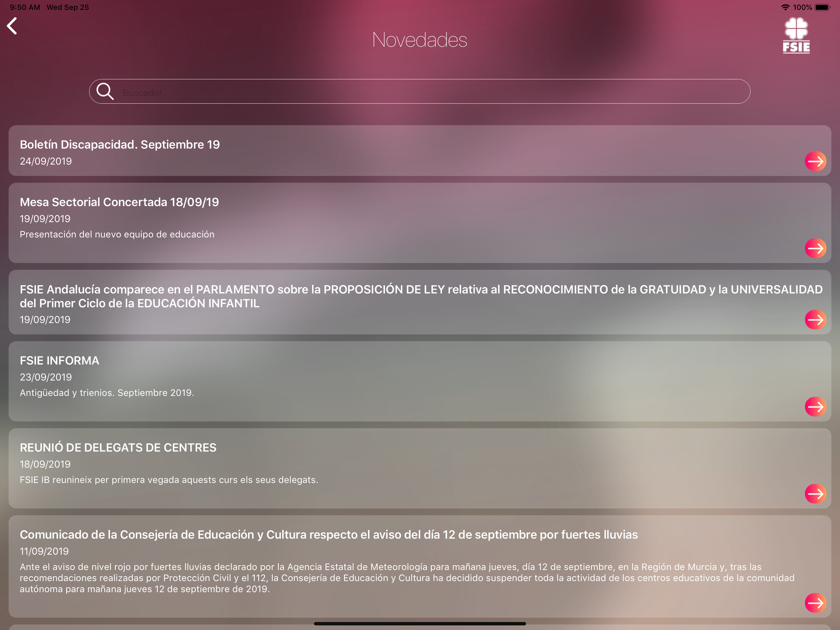The image size is (840, 630).
Task: Open arrow for Mesa Sectorial Concertada
Action: [x=815, y=249]
